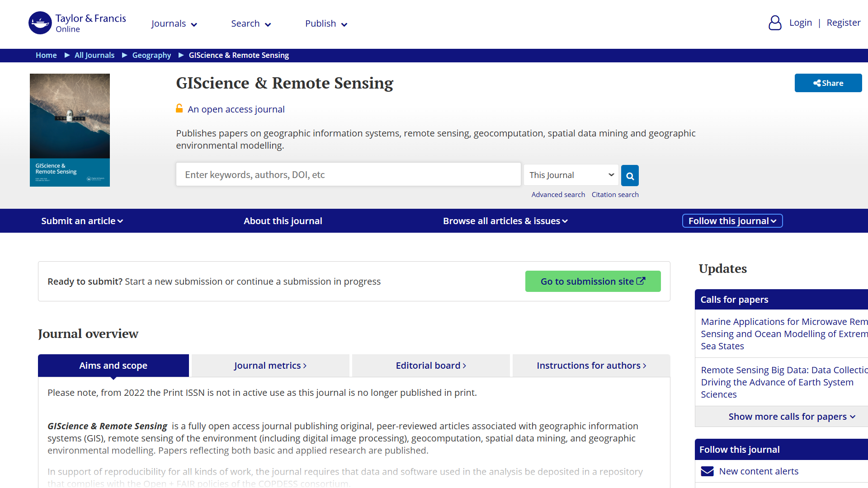Open the Advanced search link
Screen dimensions: 868x488
coord(558,195)
